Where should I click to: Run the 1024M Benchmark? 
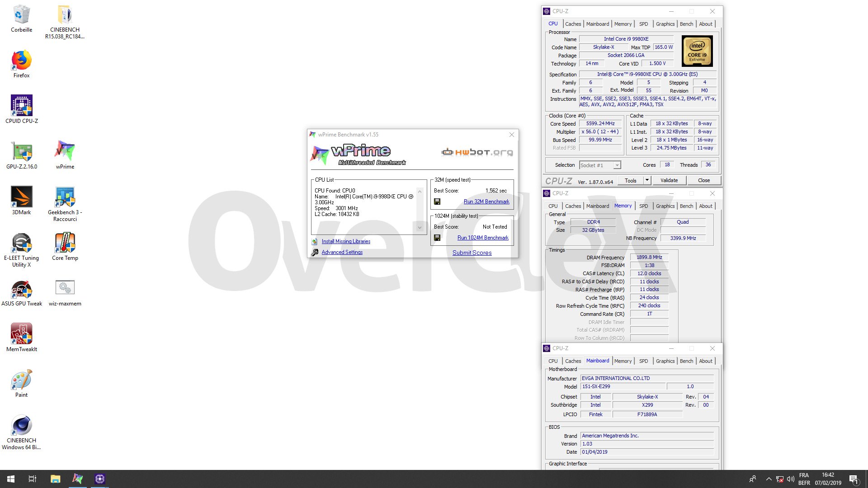pyautogui.click(x=483, y=238)
